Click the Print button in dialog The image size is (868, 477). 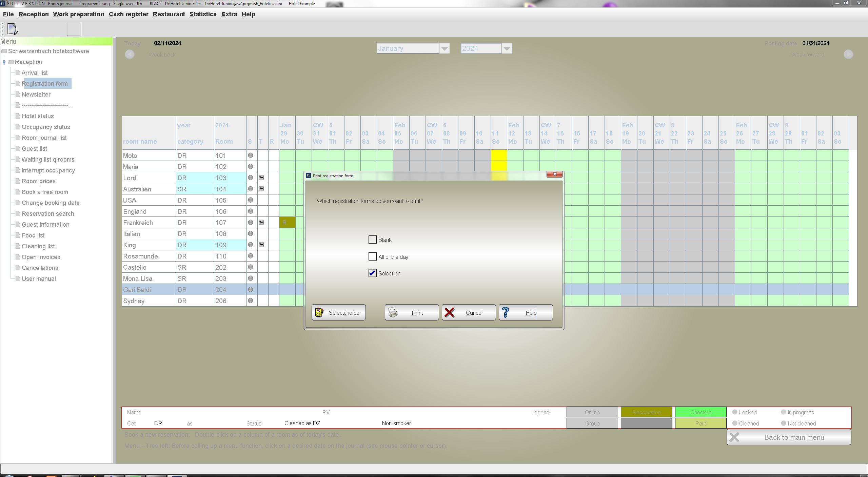click(412, 312)
